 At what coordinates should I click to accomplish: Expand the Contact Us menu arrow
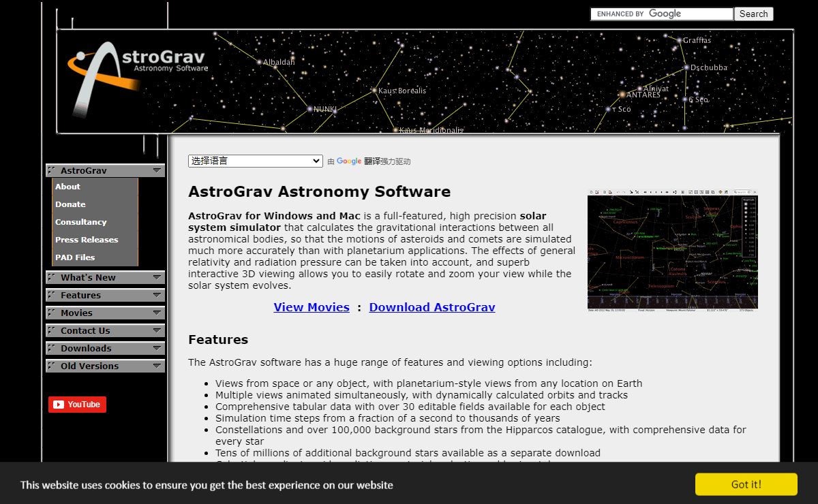(157, 331)
